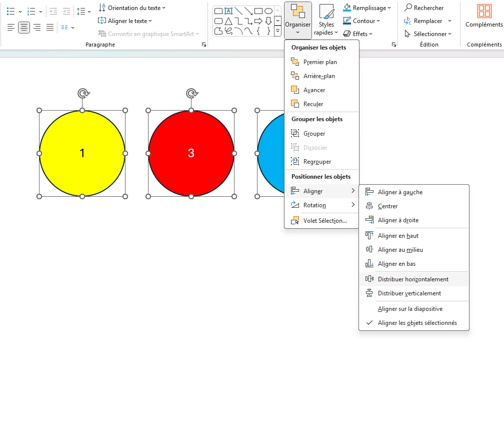Select the freeform scribble shape
This screenshot has height=424, width=504.
[x=228, y=31]
